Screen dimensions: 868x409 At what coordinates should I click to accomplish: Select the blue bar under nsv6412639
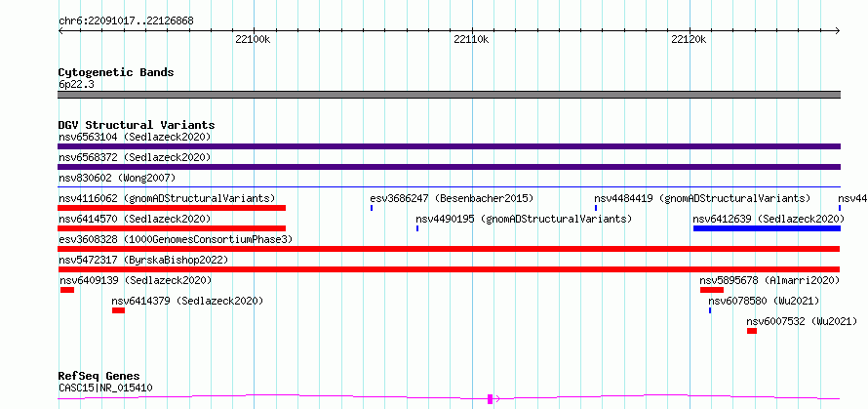pos(767,228)
